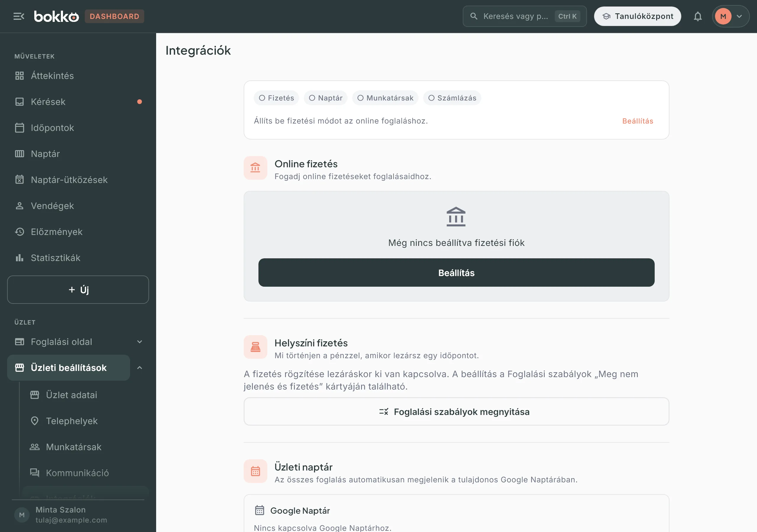This screenshot has height=532, width=757.
Task: Open the account menu chevron
Action: click(739, 16)
